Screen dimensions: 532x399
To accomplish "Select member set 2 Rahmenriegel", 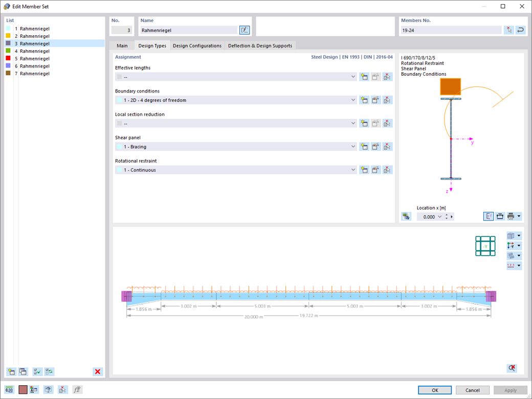I will (x=55, y=36).
